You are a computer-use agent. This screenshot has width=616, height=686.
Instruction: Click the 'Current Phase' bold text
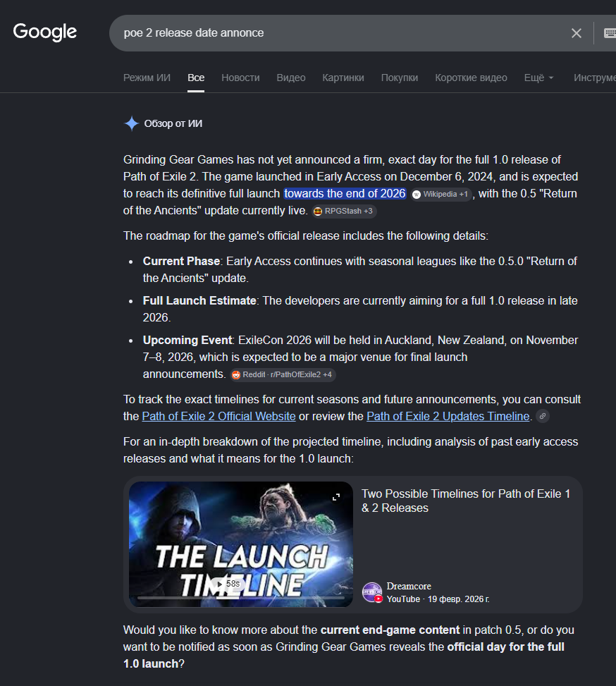(181, 261)
